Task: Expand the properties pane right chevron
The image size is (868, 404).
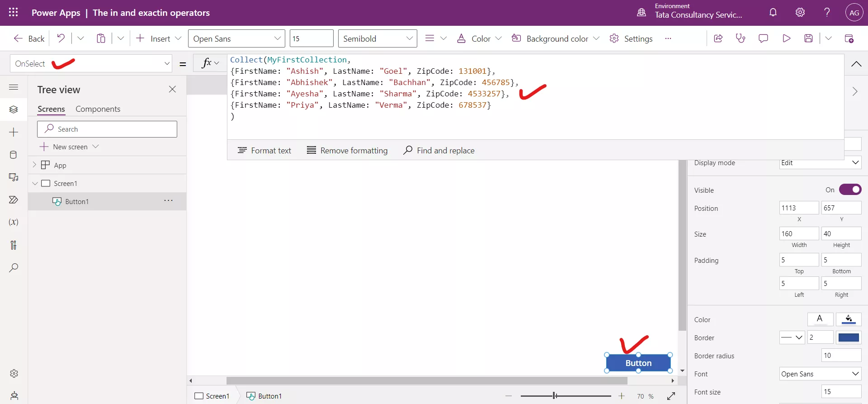Action: (855, 91)
